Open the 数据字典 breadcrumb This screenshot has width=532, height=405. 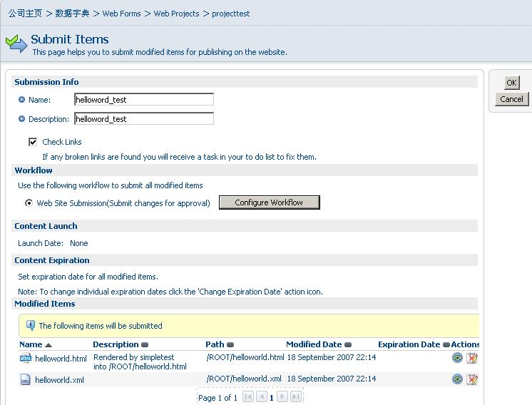click(x=72, y=14)
